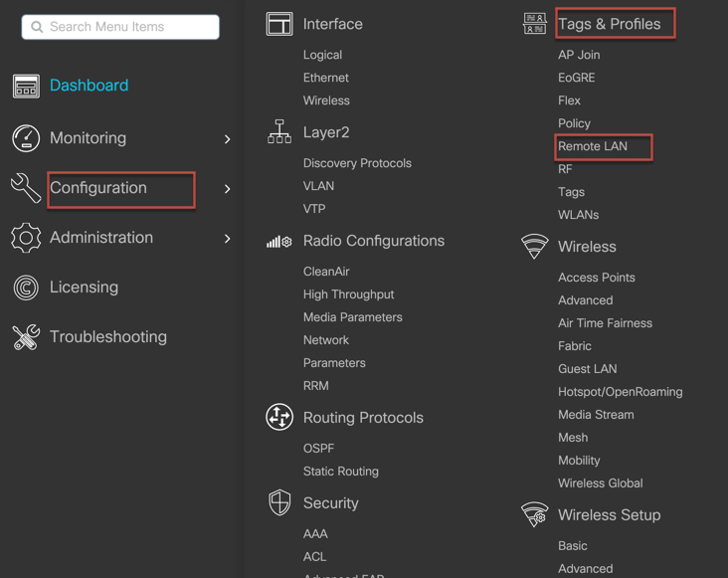The width and height of the screenshot is (728, 578).
Task: Open Discovery Protocols under Layer2
Action: [x=357, y=163]
